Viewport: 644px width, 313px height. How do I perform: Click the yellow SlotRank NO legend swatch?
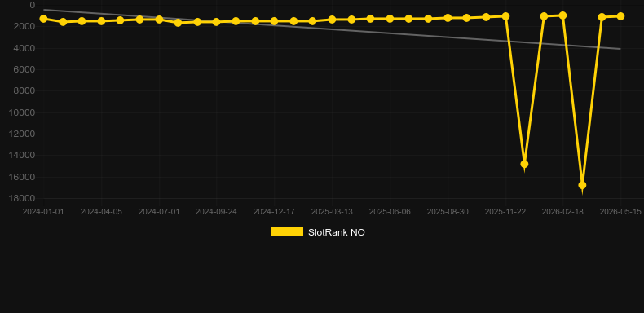(287, 231)
